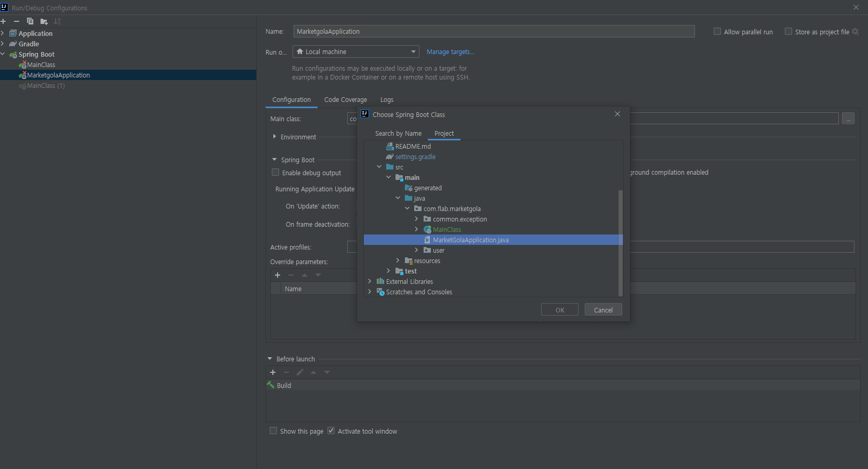Select com.flab.marketgola package

coord(452,209)
